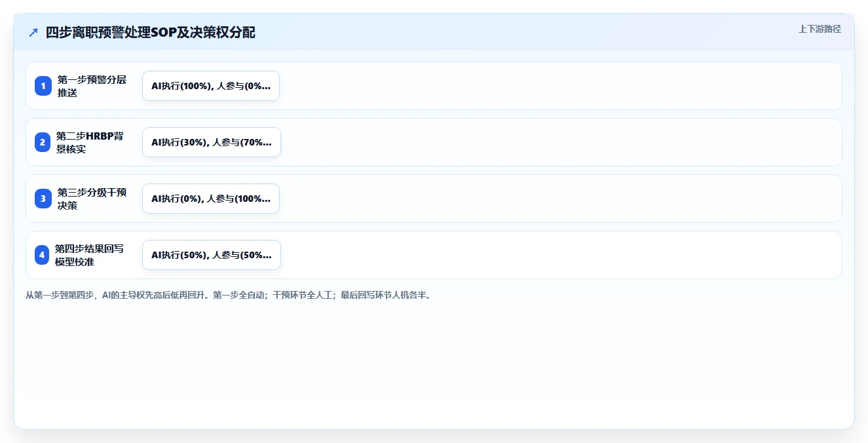Click the diagonal arrow icon beside the title

tap(33, 32)
